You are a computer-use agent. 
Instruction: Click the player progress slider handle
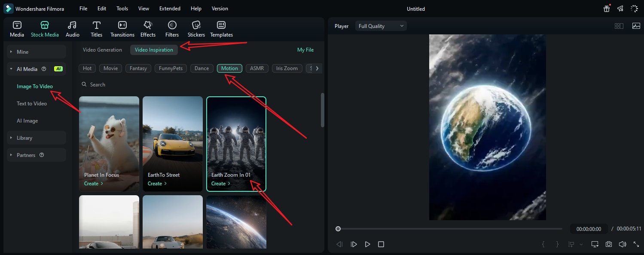tap(338, 229)
